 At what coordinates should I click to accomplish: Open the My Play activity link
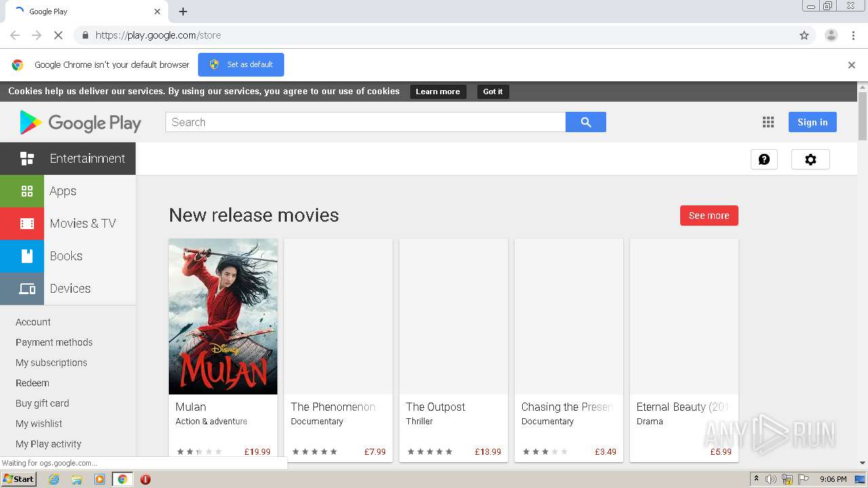coord(48,444)
